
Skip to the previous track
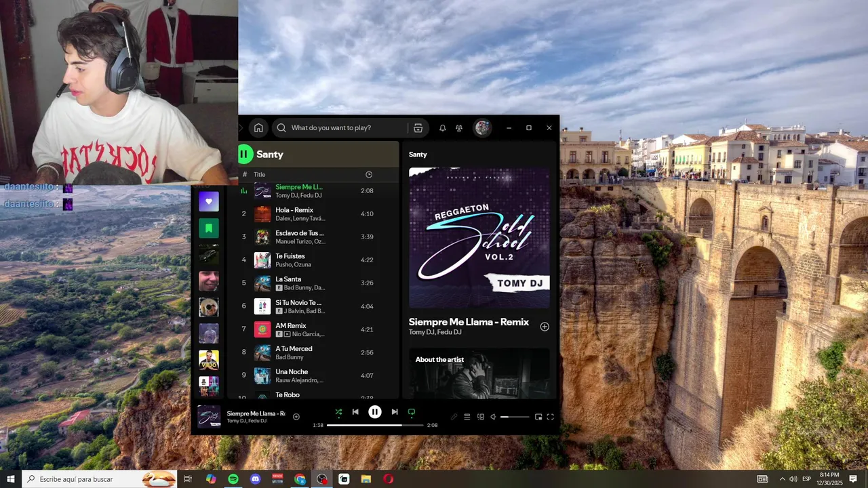355,412
